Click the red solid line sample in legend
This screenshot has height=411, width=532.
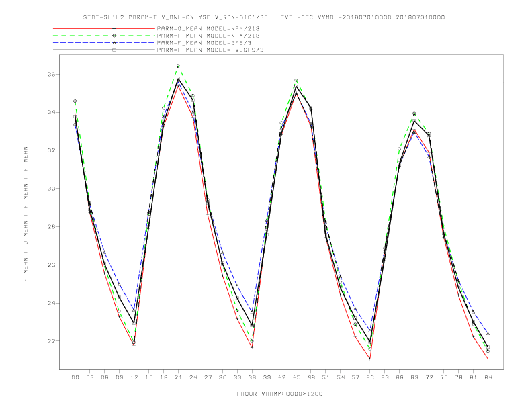[x=104, y=28]
